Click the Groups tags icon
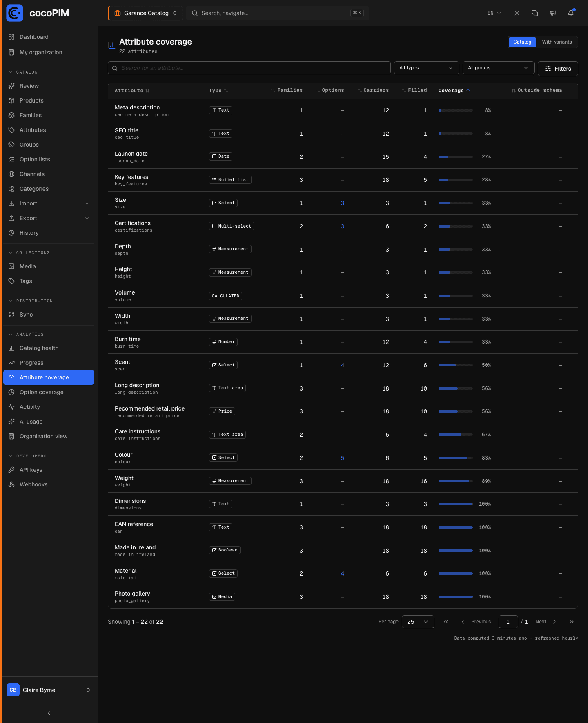 [x=11, y=145]
